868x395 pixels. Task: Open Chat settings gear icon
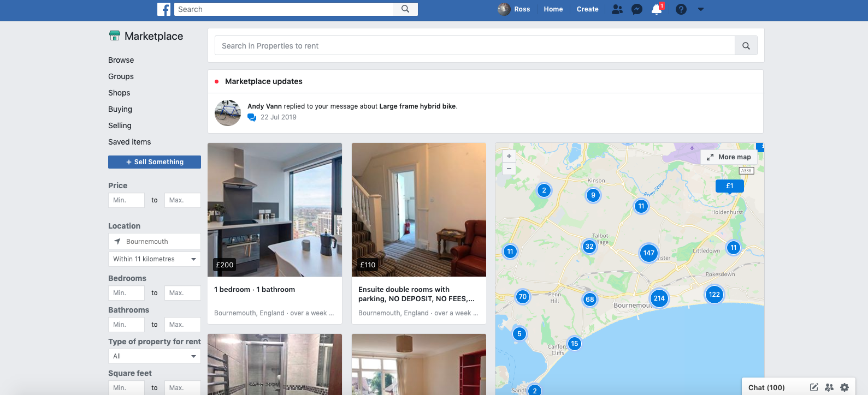(845, 387)
